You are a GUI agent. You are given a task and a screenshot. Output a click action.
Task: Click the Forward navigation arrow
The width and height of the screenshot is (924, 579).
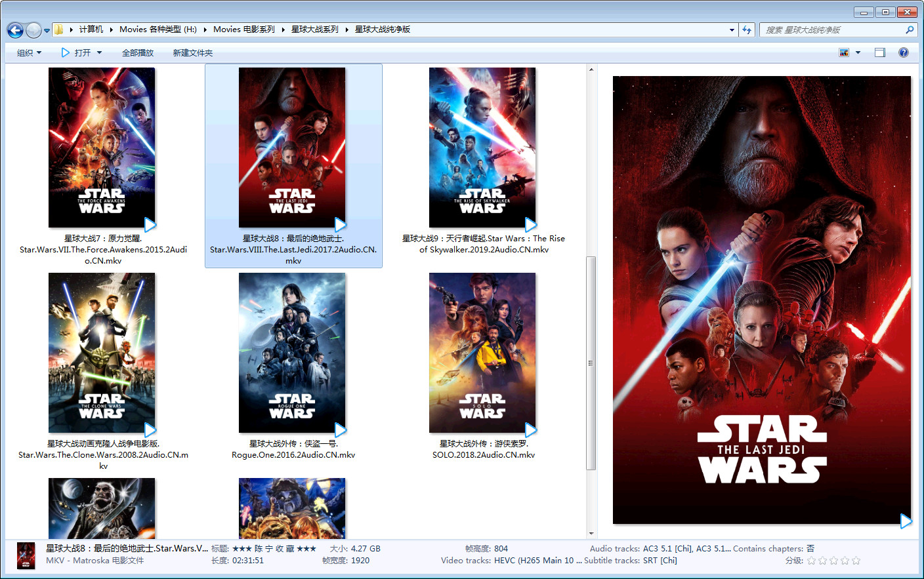pos(33,30)
